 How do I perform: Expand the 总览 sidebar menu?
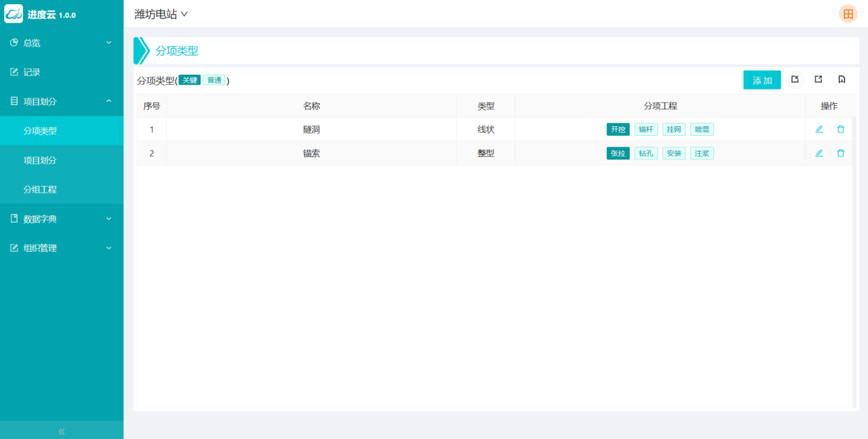click(x=61, y=43)
